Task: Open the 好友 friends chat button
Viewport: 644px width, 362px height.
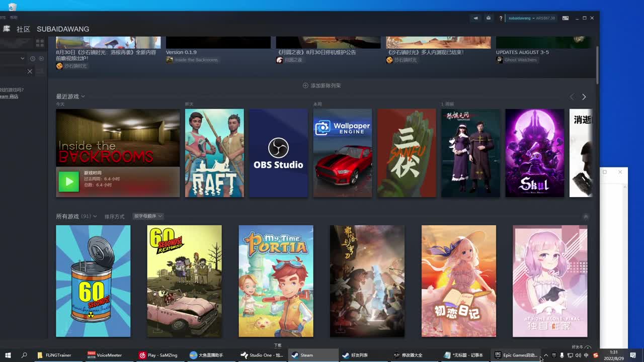Action: (x=581, y=347)
